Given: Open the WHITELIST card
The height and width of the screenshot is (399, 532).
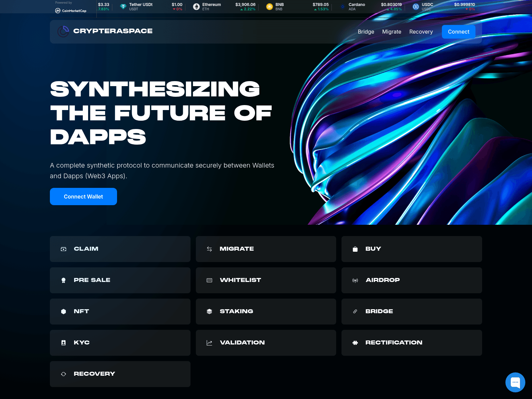Looking at the screenshot, I should pos(266,280).
